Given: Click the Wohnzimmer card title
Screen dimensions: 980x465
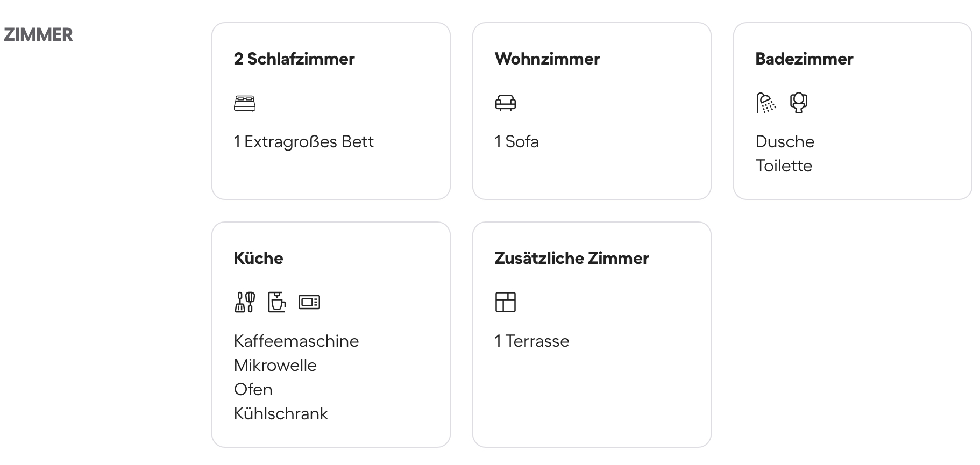Looking at the screenshot, I should (547, 59).
